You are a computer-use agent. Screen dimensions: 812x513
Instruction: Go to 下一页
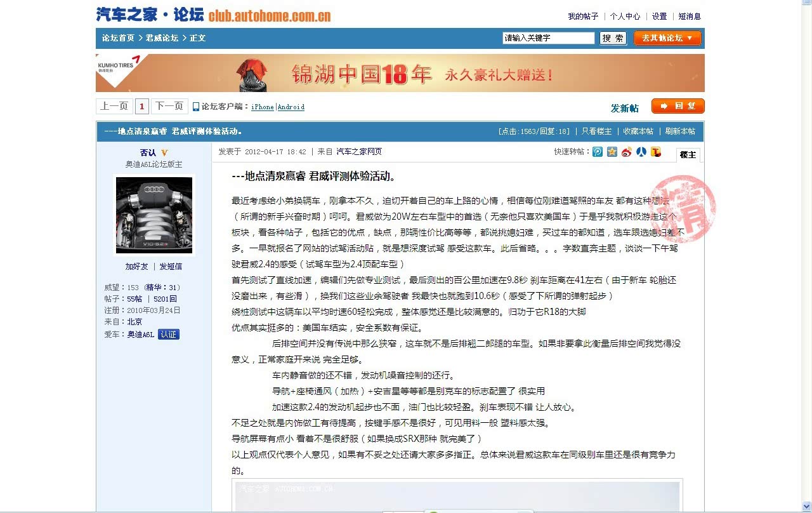tap(169, 106)
